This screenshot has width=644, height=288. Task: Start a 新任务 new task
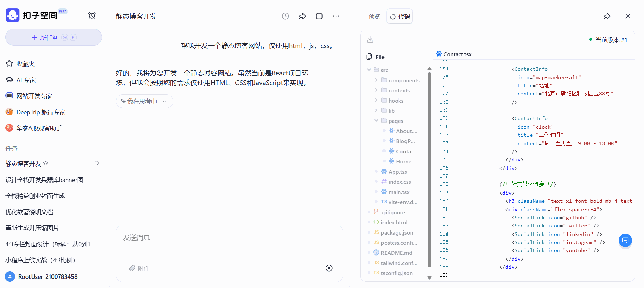point(54,37)
